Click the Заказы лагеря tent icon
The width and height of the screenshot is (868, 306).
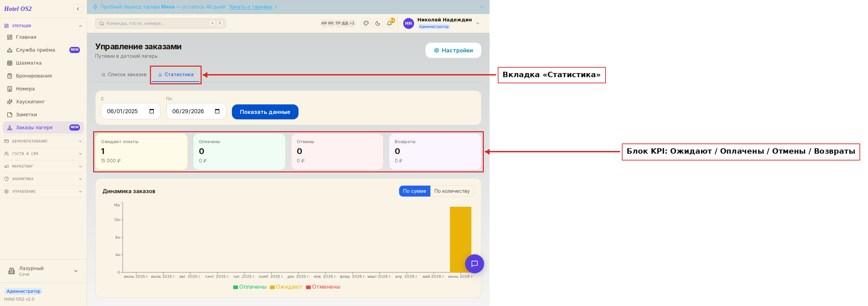[10, 128]
